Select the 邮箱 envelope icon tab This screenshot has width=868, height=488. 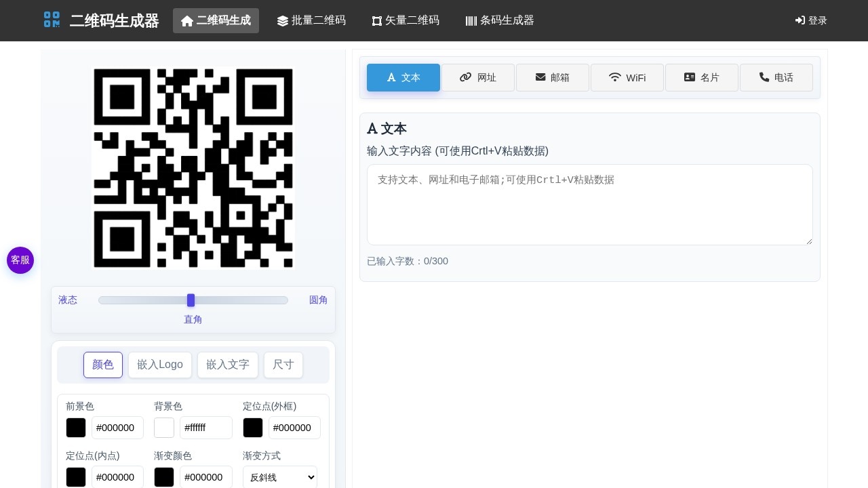coord(540,77)
